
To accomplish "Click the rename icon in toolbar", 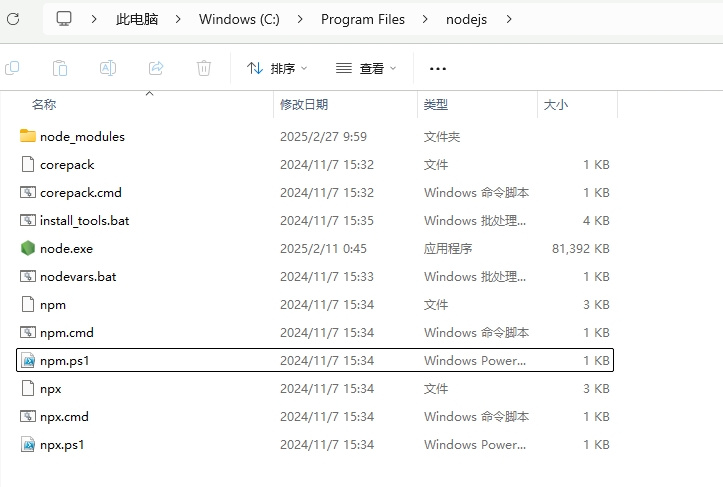I will (x=108, y=68).
